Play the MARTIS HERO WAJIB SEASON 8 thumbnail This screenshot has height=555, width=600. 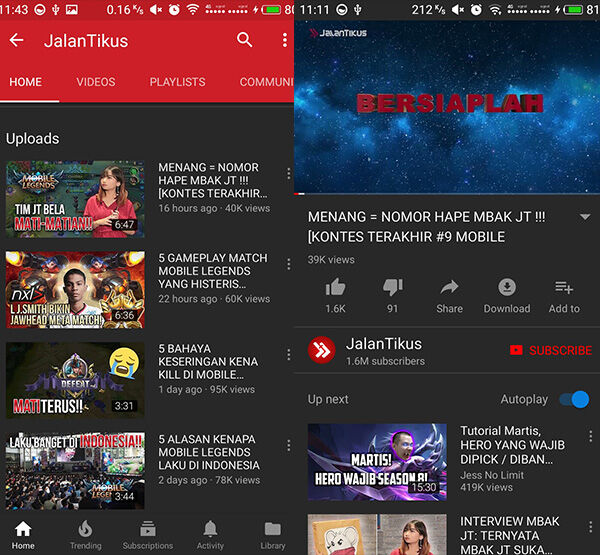click(377, 462)
